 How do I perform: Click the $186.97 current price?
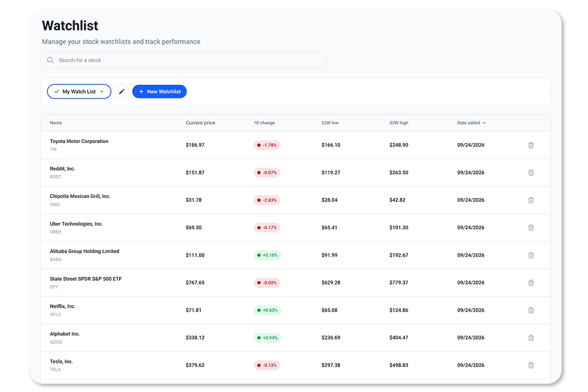195,145
